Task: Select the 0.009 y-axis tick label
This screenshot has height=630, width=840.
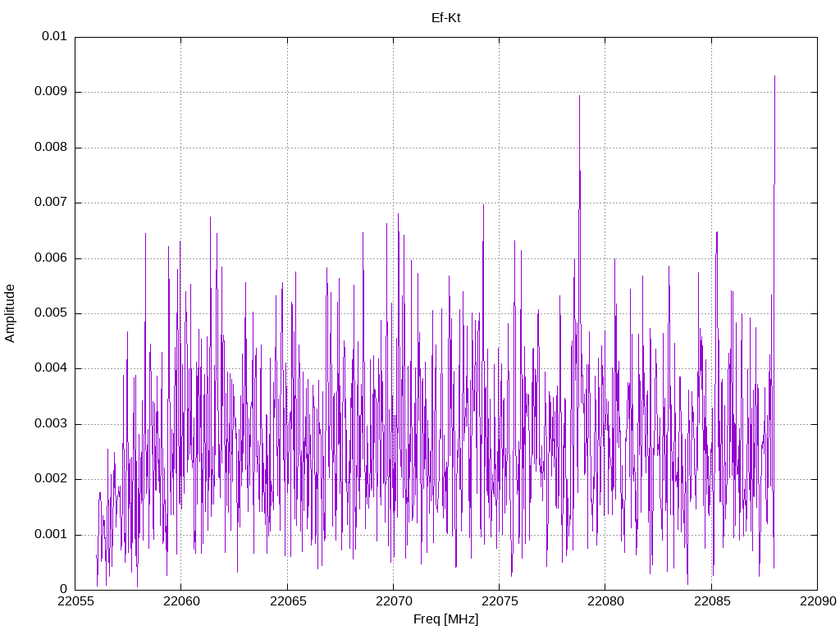Action: click(51, 92)
